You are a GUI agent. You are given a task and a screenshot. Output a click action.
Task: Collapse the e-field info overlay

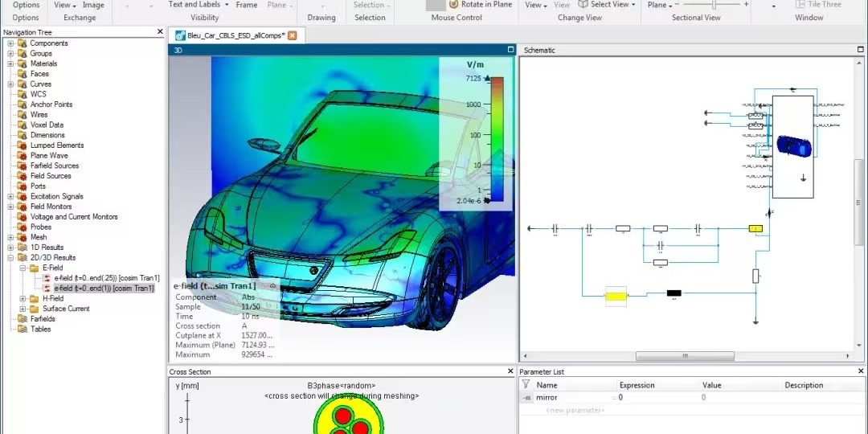tap(272, 286)
